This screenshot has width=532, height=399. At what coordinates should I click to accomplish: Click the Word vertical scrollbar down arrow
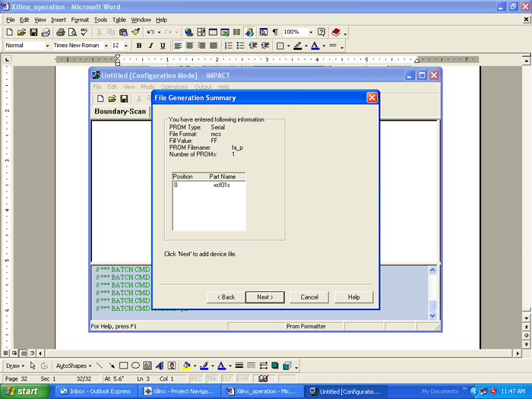click(x=526, y=318)
